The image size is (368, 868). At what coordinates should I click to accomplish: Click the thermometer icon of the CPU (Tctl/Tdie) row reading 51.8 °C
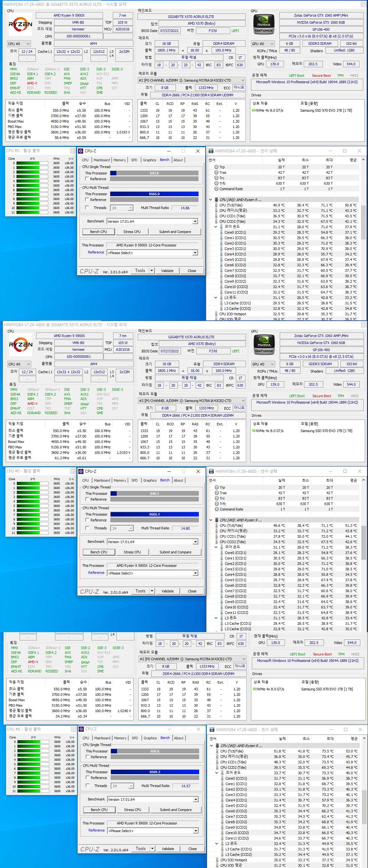pos(217,751)
